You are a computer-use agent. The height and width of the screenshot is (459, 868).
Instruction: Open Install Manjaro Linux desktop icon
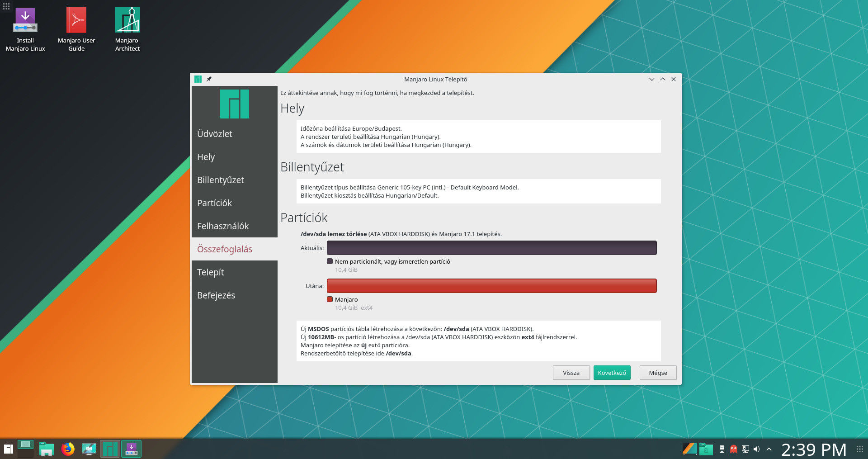click(25, 30)
